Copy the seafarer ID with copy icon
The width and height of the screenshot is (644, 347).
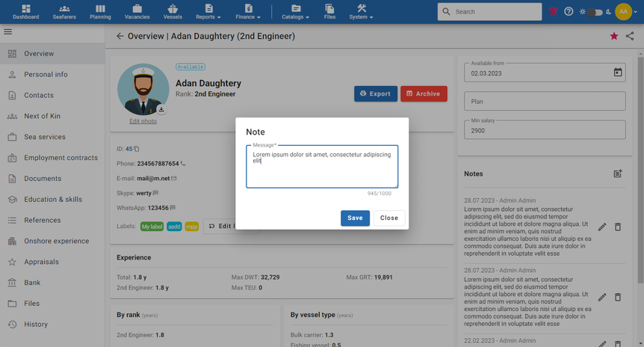(137, 149)
